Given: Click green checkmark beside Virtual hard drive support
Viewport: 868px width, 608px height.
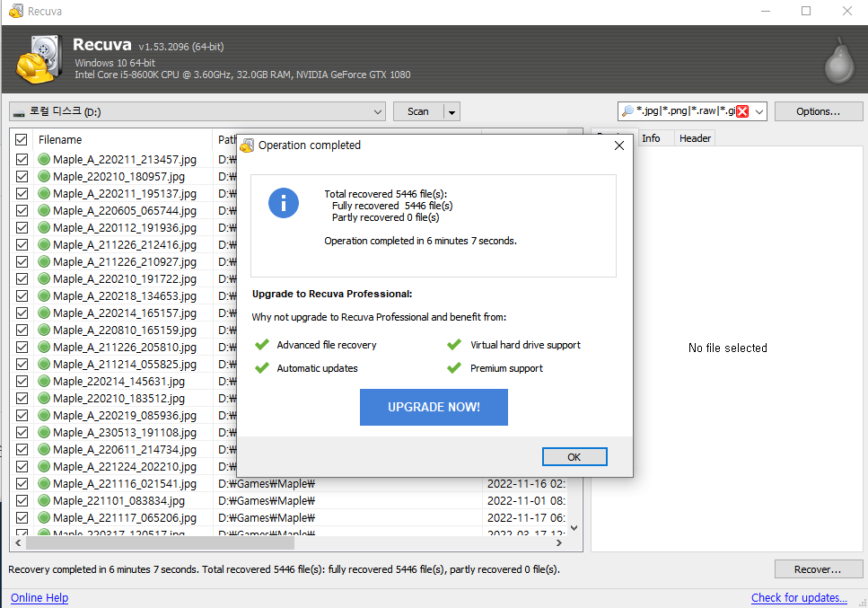Looking at the screenshot, I should (454, 345).
